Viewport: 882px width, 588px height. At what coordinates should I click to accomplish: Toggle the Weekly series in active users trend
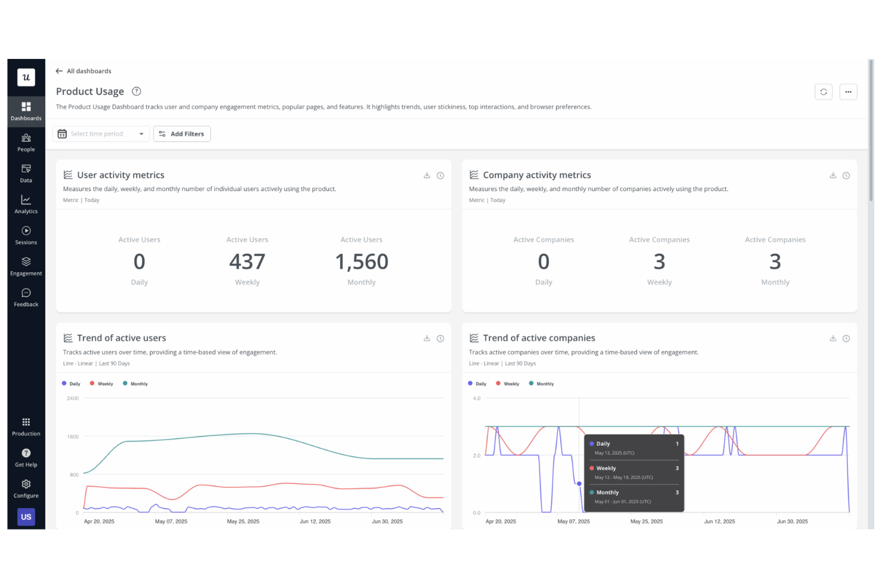[101, 383]
